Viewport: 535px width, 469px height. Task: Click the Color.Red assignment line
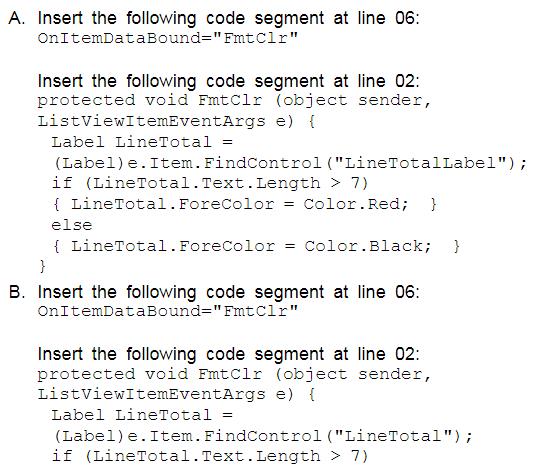[245, 204]
